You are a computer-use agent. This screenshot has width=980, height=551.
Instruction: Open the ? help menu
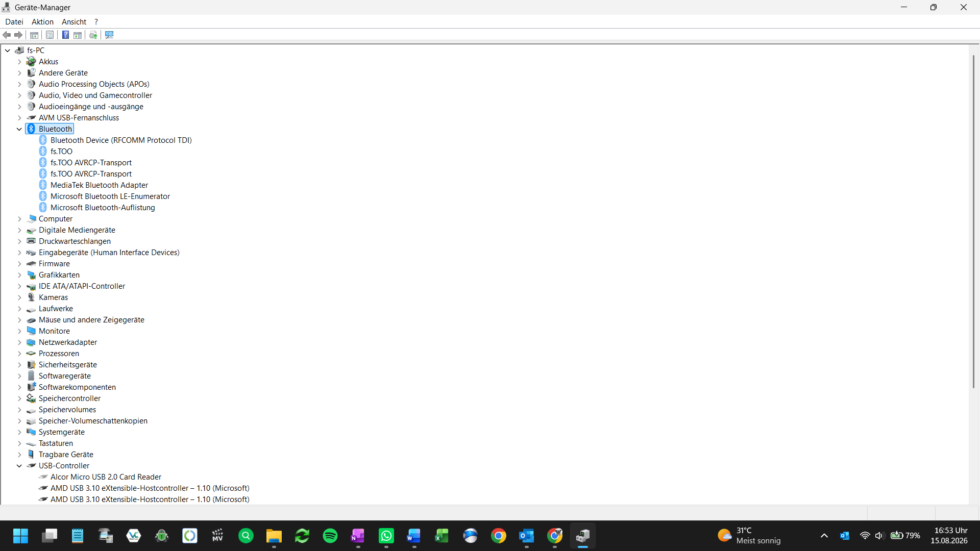click(96, 21)
